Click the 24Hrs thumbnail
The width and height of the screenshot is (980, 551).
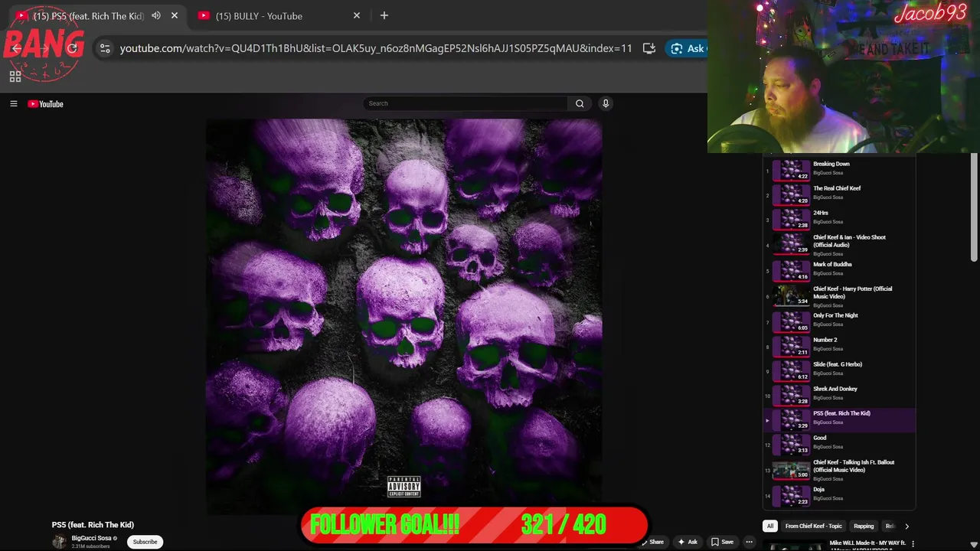(791, 218)
